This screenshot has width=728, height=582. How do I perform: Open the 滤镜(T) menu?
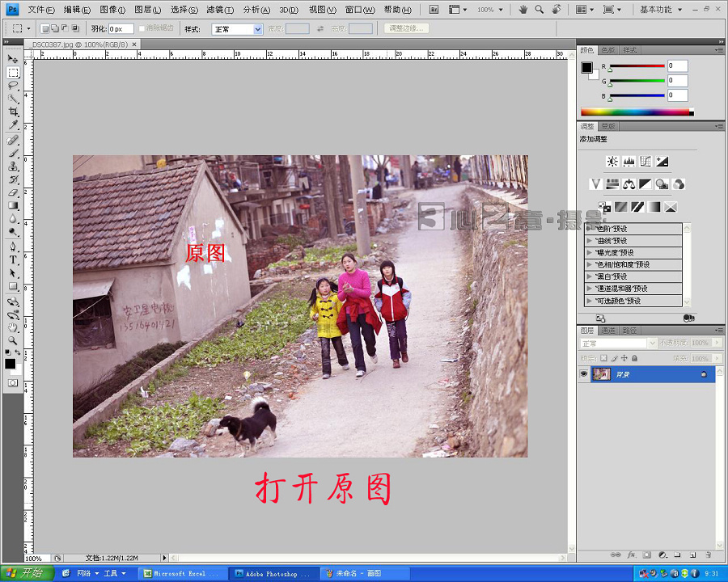click(219, 10)
